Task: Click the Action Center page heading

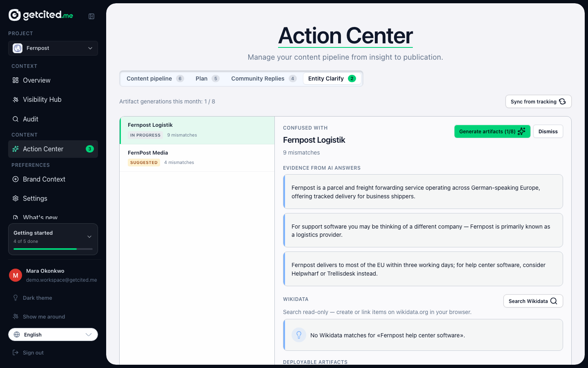Action: click(345, 36)
